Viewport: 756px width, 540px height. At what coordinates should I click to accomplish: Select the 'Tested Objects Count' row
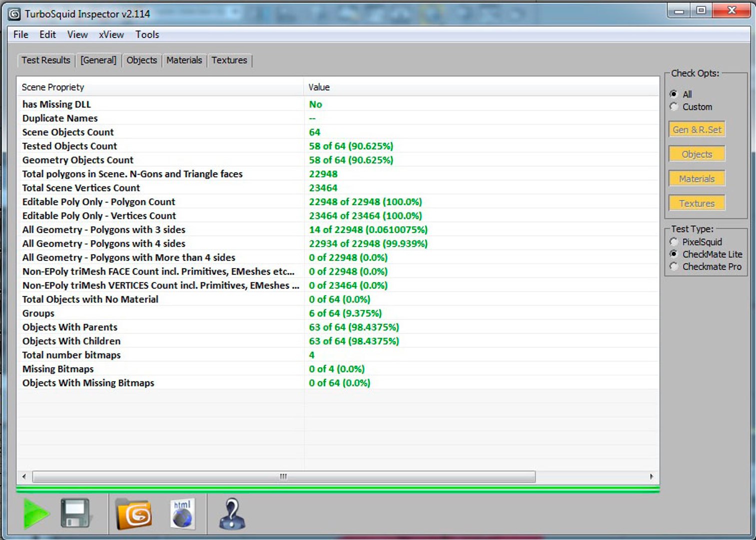tap(338, 146)
